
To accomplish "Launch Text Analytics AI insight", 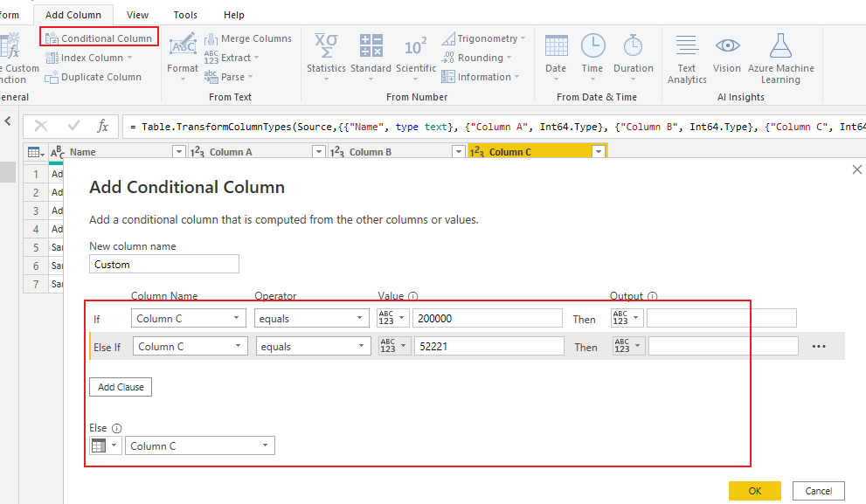I will pos(687,59).
